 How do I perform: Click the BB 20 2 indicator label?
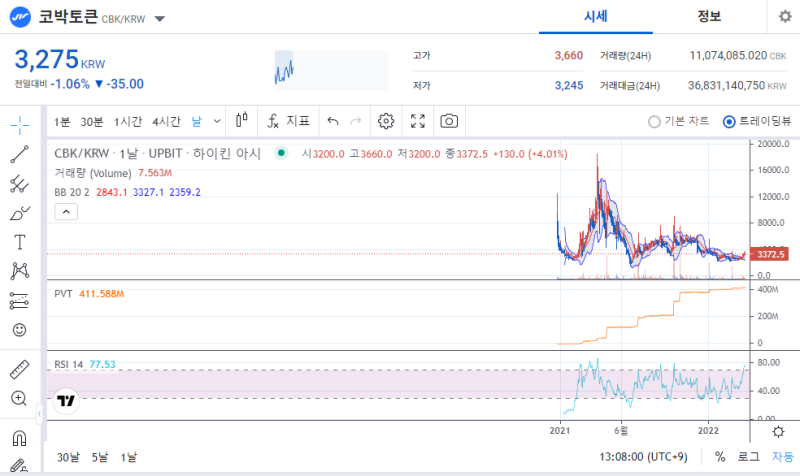72,192
